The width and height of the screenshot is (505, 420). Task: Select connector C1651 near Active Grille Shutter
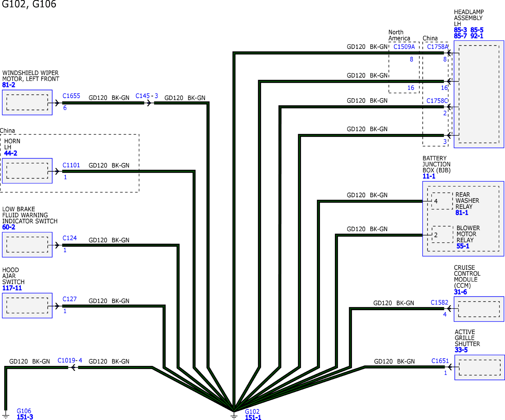coord(440,361)
